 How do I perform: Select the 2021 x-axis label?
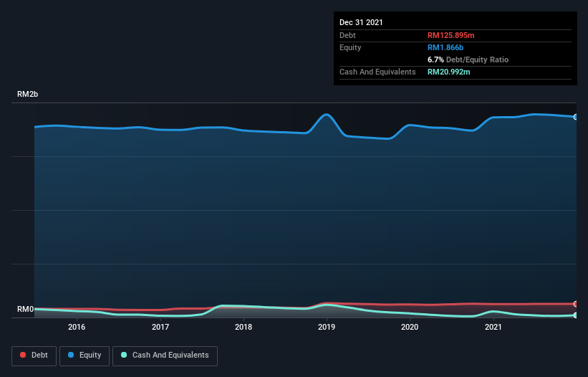[493, 327]
